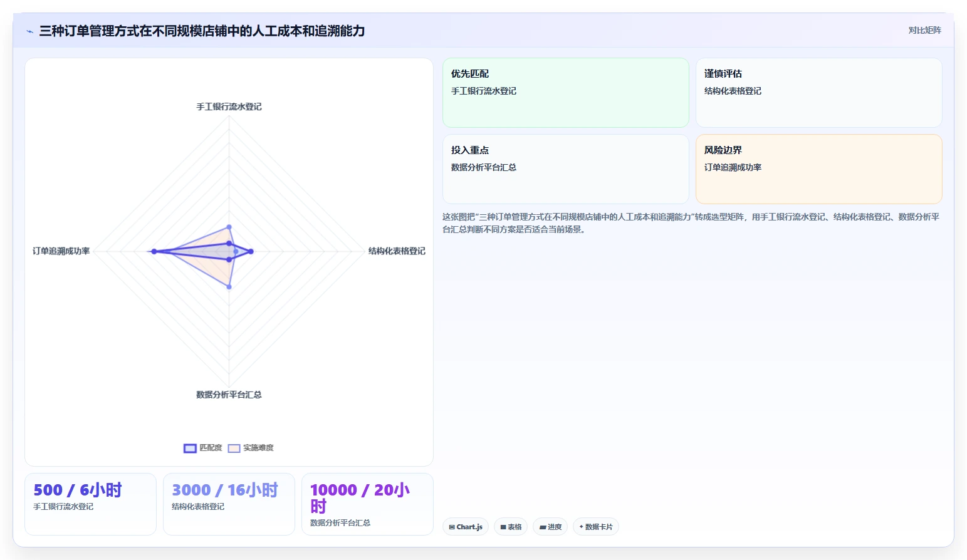Click the icon inside the 数据卡片 tag
The height and width of the screenshot is (560, 967).
pos(582,527)
